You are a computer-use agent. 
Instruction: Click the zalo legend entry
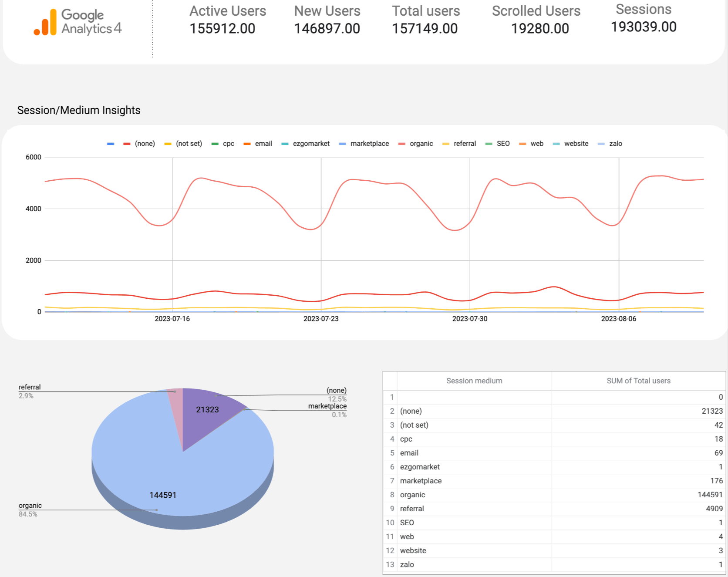coord(610,144)
